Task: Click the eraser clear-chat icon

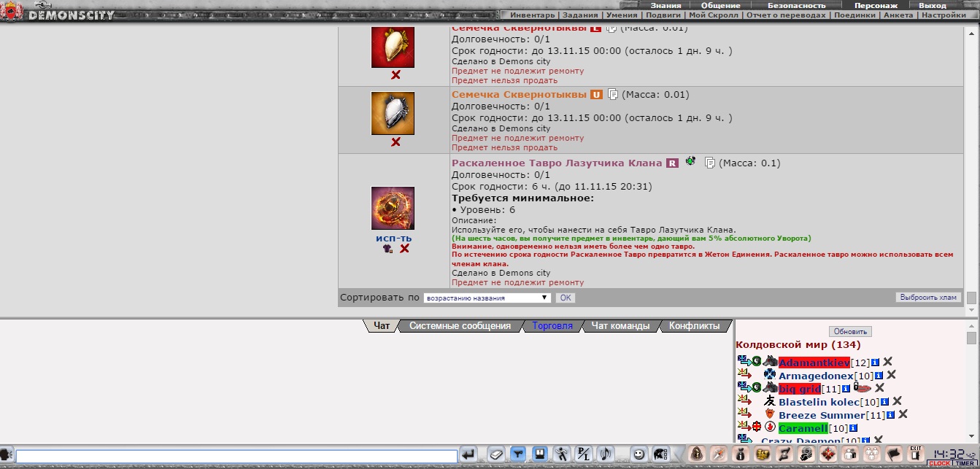Action: pyautogui.click(x=495, y=454)
